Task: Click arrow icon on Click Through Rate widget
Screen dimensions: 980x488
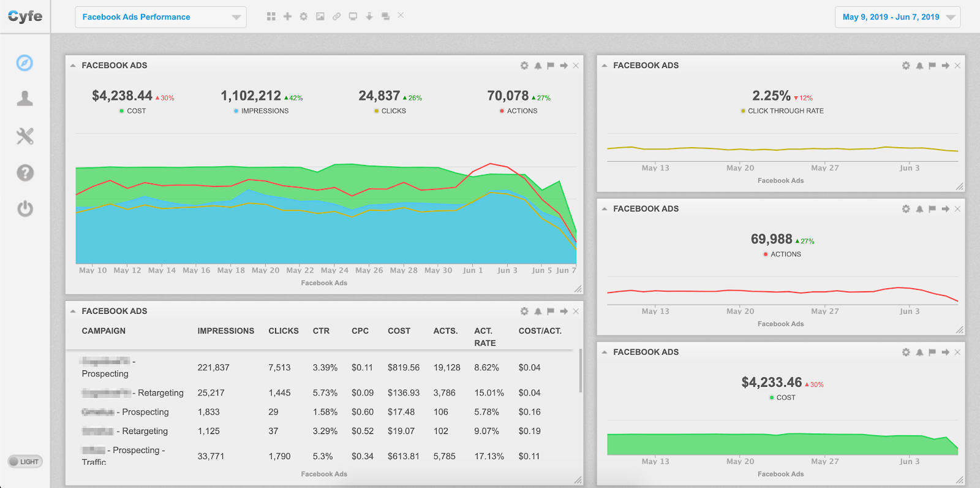Action: coord(945,66)
